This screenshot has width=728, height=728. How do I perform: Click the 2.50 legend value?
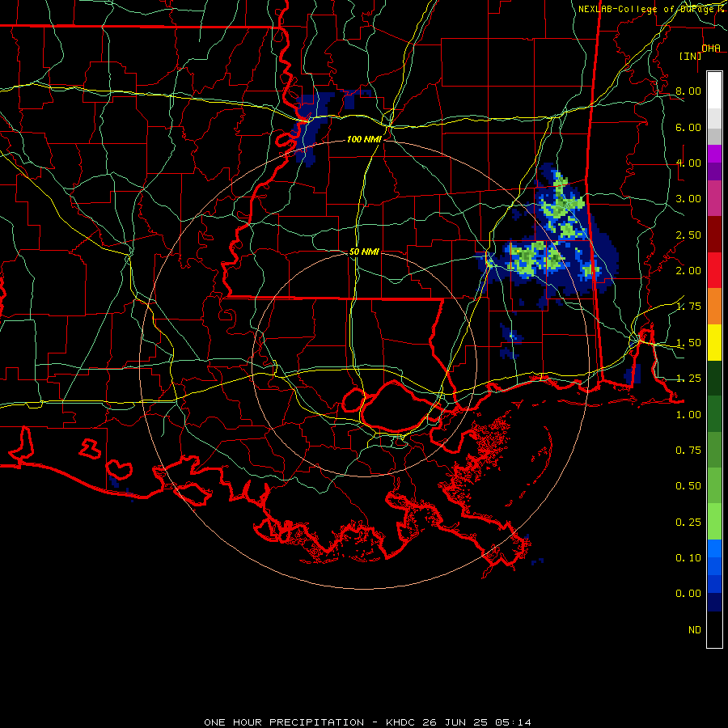(x=688, y=235)
